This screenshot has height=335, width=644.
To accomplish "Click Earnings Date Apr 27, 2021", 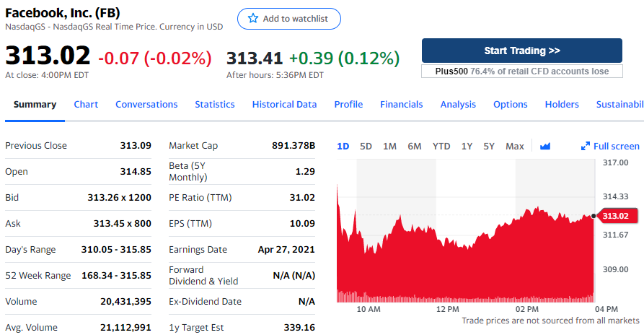I will pyautogui.click(x=286, y=250).
